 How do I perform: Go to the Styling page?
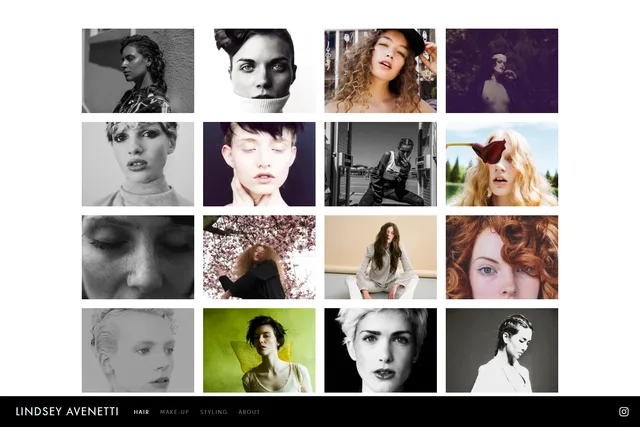213,412
